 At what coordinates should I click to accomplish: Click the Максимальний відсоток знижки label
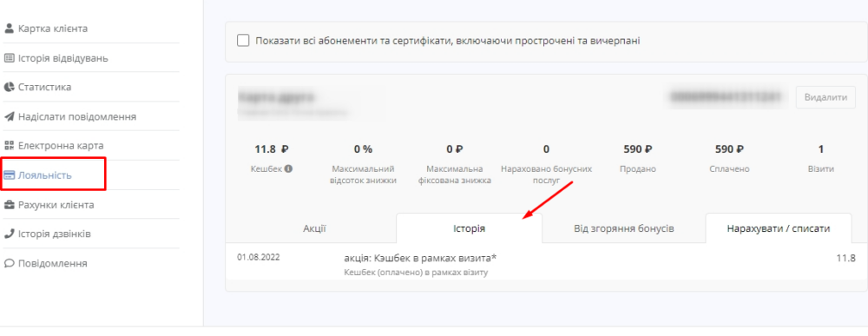pyautogui.click(x=363, y=175)
